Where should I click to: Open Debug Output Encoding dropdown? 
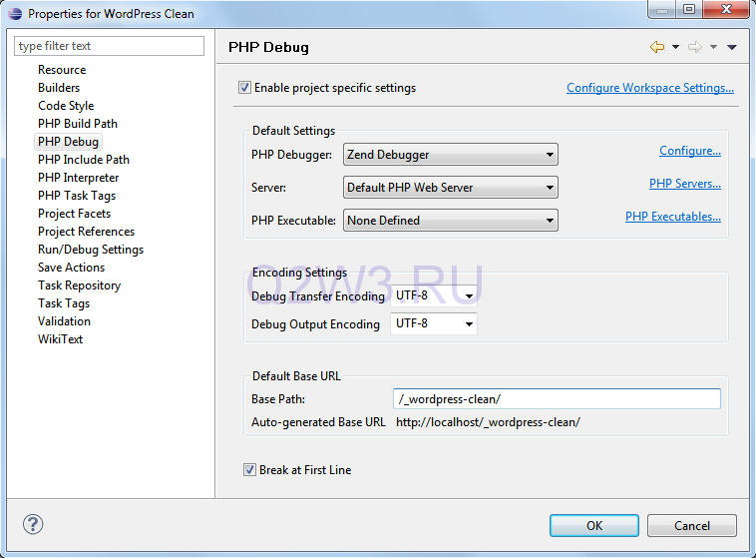coord(434,323)
